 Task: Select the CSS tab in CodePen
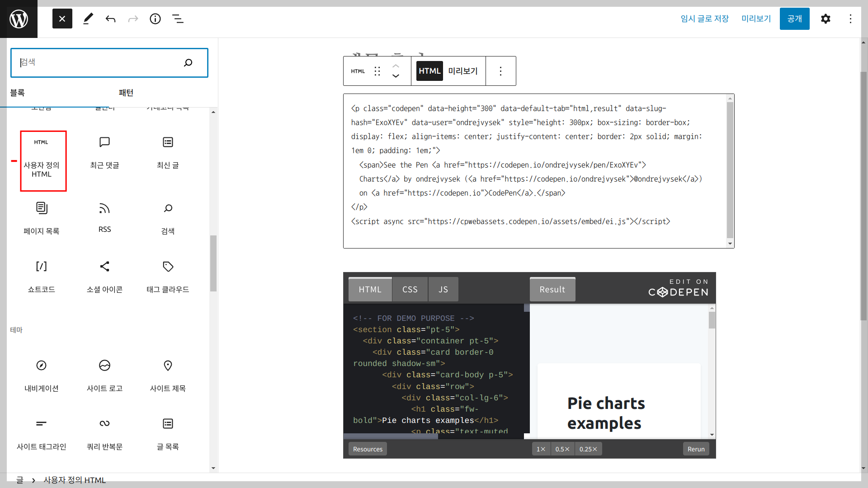[410, 289]
